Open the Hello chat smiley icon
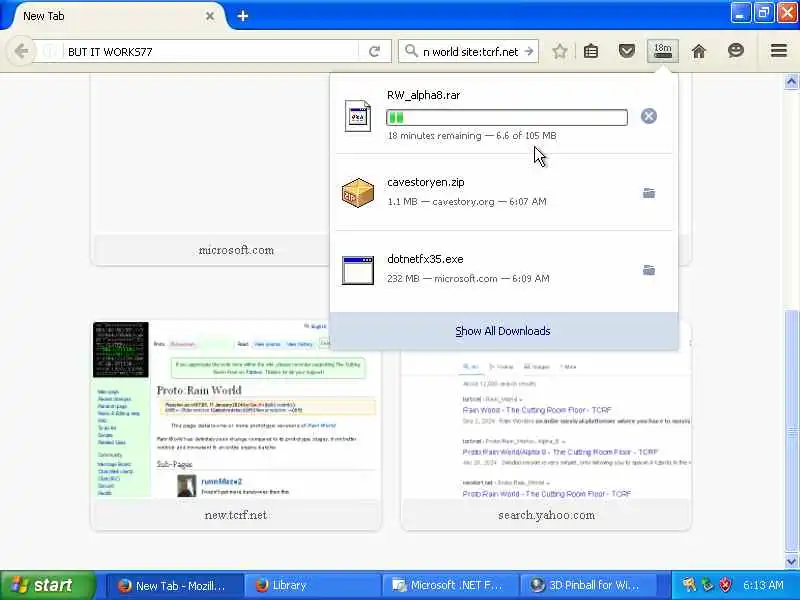 [x=736, y=51]
